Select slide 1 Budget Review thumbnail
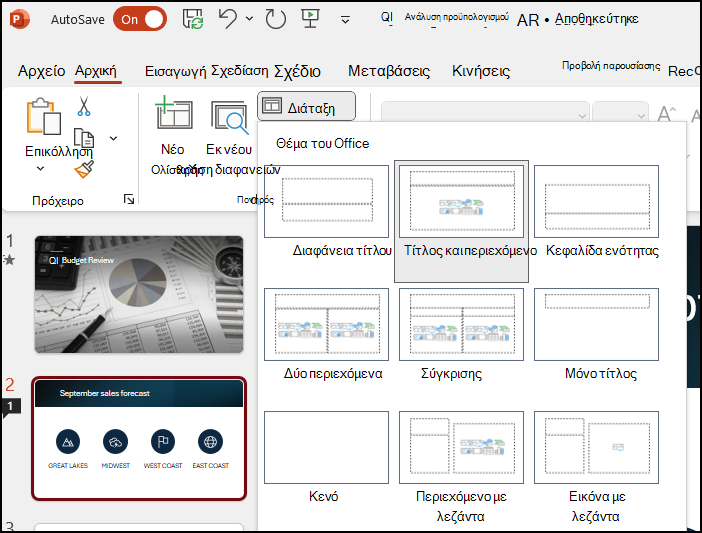The width and height of the screenshot is (702, 533). 139,294
